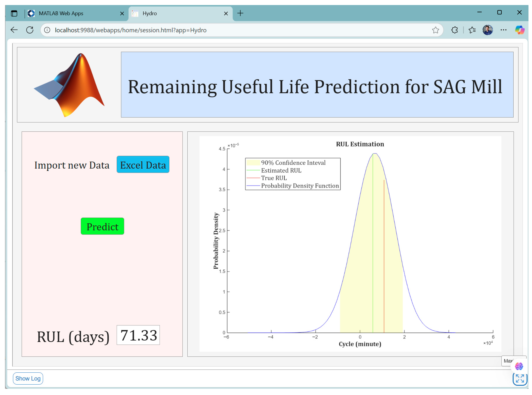The height and width of the screenshot is (395, 532).
Task: Click the site information icon
Action: (47, 30)
